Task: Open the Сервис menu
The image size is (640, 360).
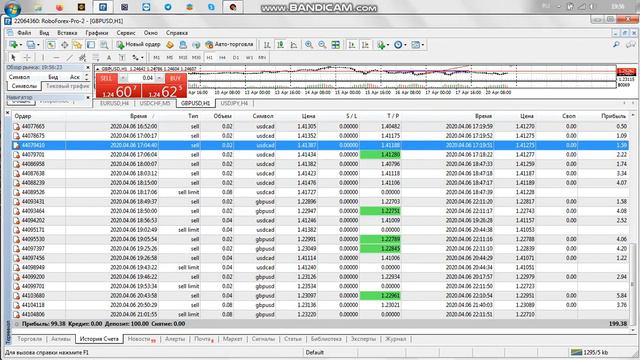Action: (126, 33)
